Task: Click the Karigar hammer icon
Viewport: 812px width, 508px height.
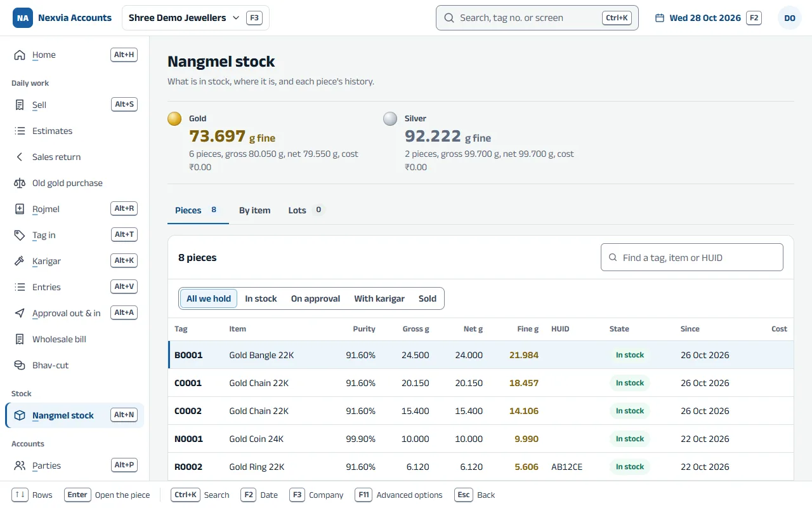Action: coord(20,261)
